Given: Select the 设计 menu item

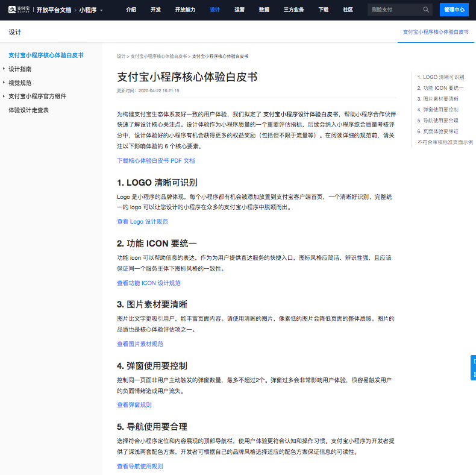Looking at the screenshot, I should [x=215, y=10].
